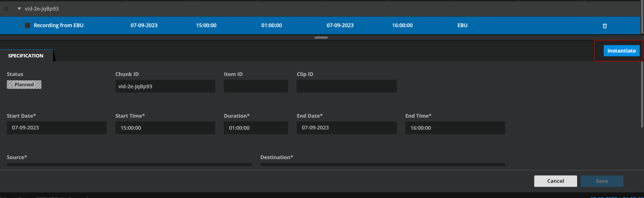This screenshot has height=198, width=644.
Task: Select the Recording from EBU row
Action: (x=229, y=25)
